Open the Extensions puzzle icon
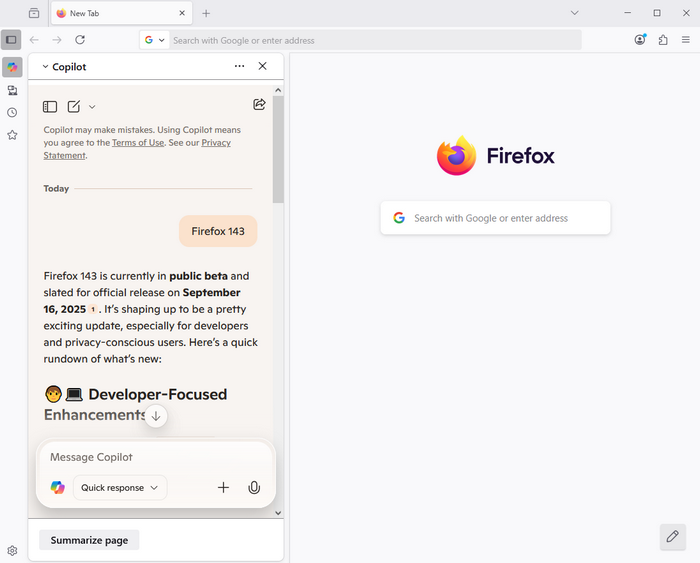 point(663,40)
